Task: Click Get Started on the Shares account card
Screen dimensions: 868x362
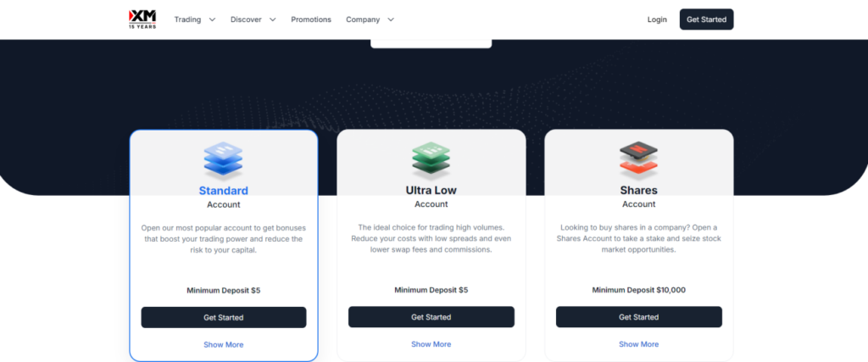Action: click(x=639, y=316)
